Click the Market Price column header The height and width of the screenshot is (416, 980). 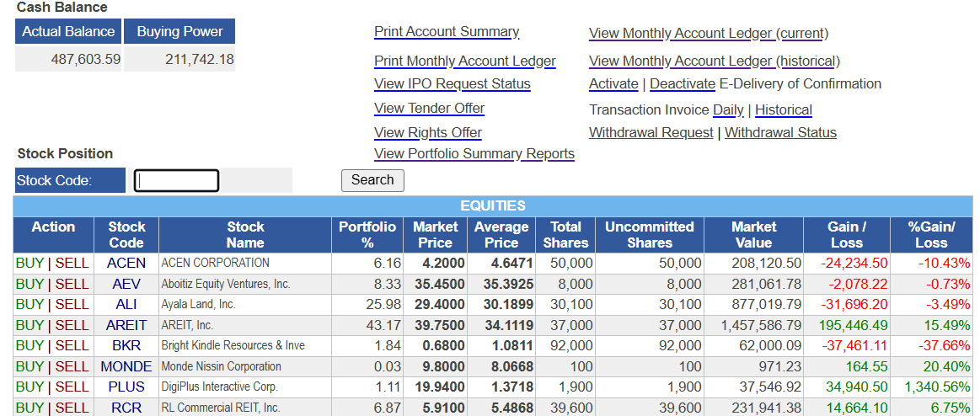coord(436,235)
